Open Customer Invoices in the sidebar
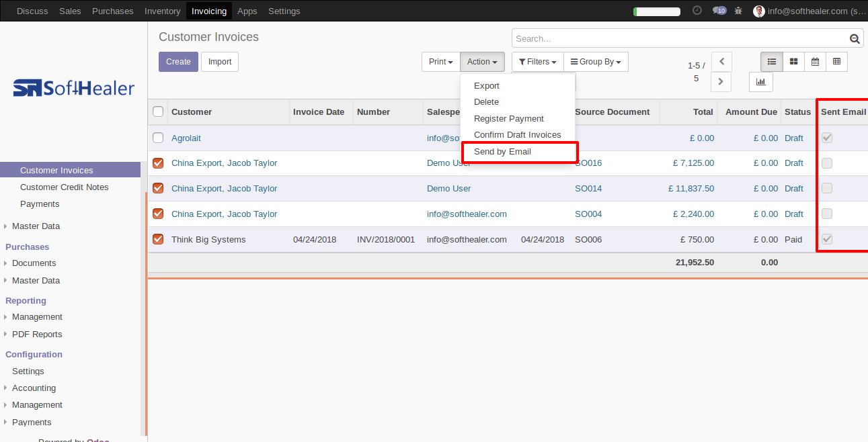 pos(71,171)
